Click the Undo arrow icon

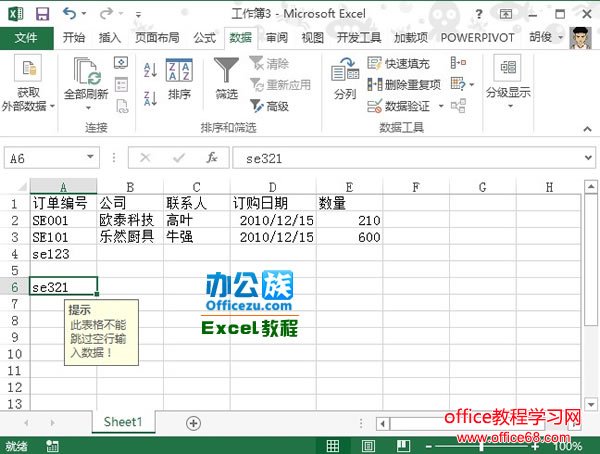(x=69, y=14)
